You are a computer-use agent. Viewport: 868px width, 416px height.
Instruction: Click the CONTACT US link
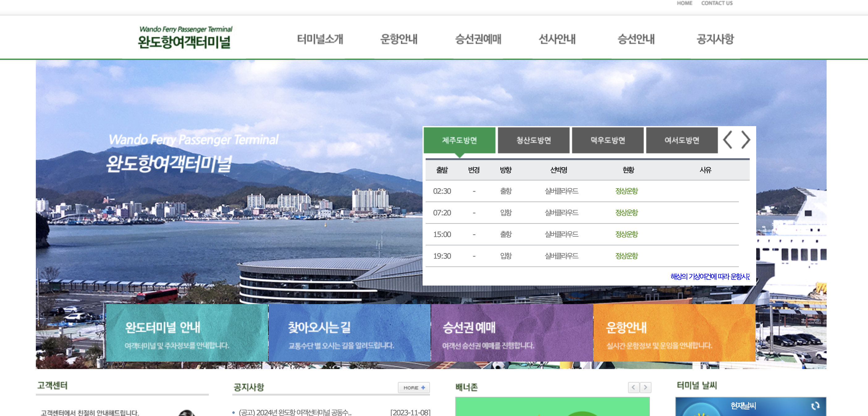[717, 3]
